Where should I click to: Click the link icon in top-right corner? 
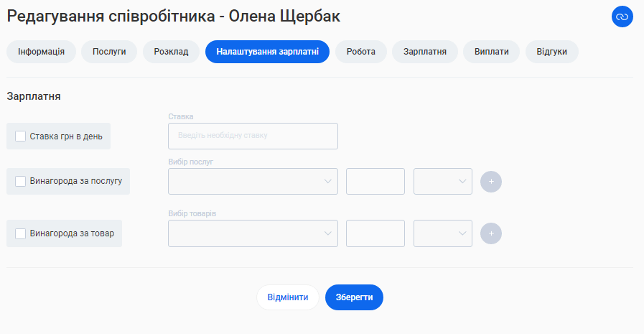pos(622,17)
